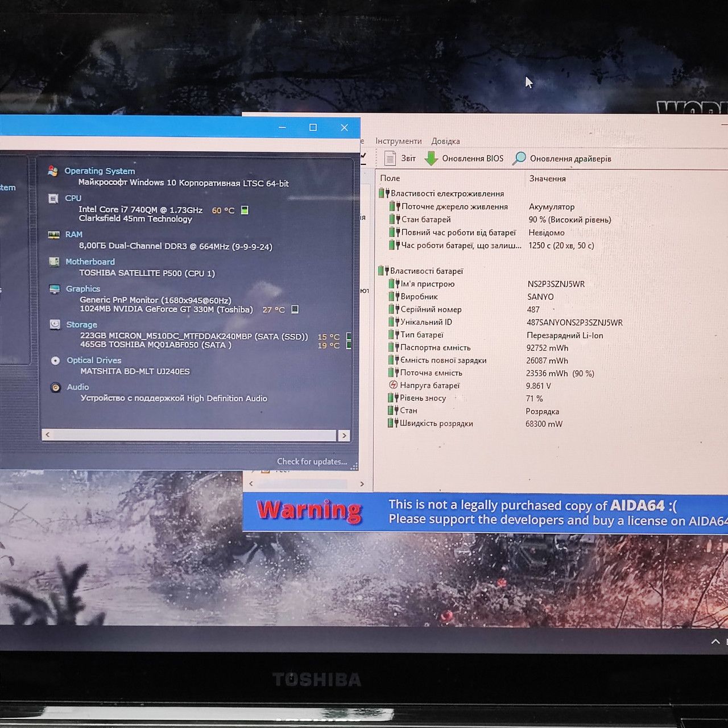Click the Оновлення драйверів magnifier icon
The width and height of the screenshot is (728, 728).
pyautogui.click(x=519, y=159)
